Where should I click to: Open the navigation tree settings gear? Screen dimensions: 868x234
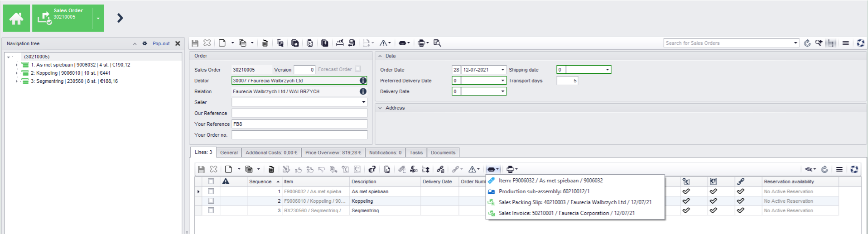point(145,43)
